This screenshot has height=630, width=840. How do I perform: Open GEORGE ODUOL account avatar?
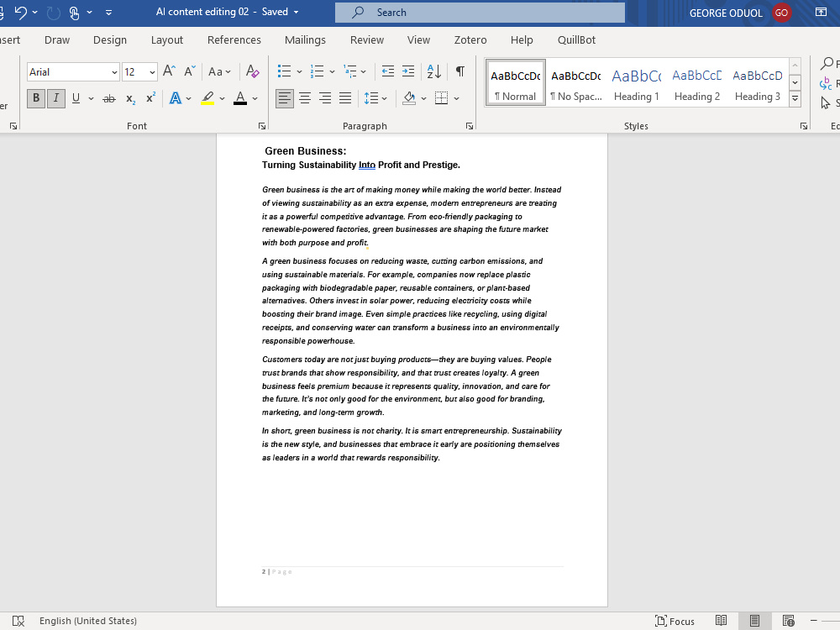click(x=781, y=13)
